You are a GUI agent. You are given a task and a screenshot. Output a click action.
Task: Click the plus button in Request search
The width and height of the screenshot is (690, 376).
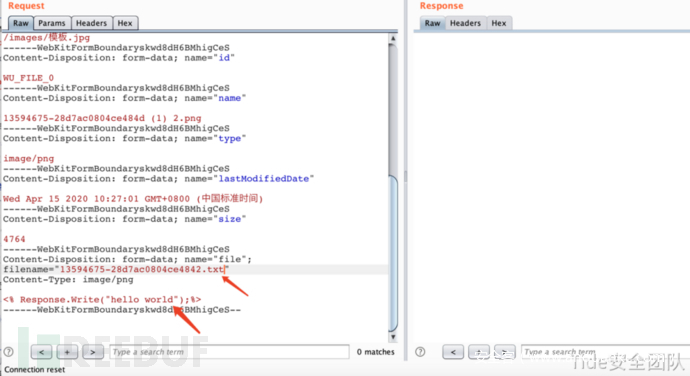coord(67,352)
